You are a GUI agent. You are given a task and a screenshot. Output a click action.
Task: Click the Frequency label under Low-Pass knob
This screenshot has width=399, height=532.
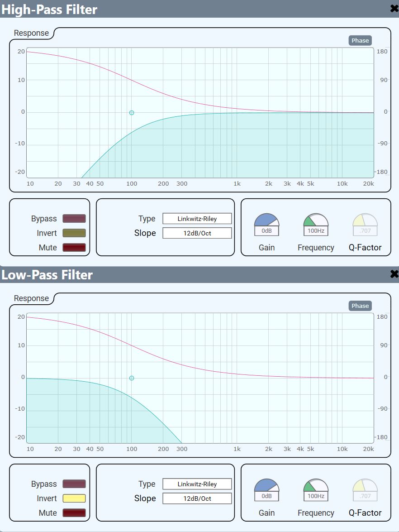(x=316, y=513)
